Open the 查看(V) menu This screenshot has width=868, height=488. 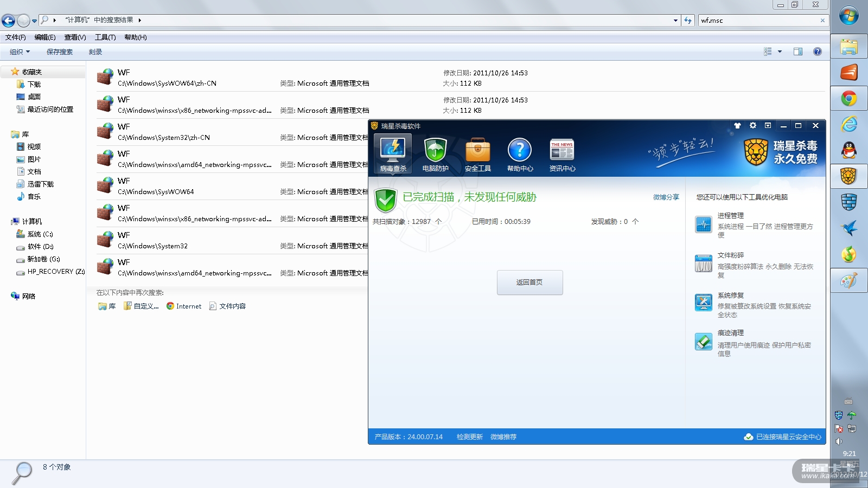tap(75, 37)
